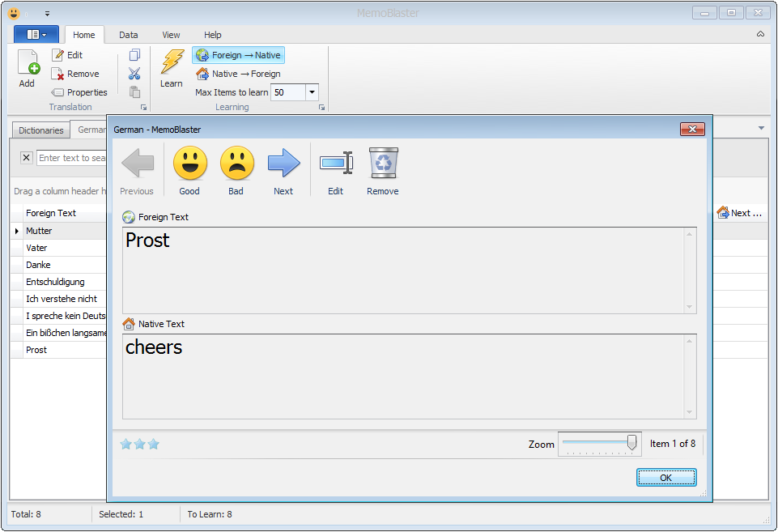The height and width of the screenshot is (532, 778).
Task: Click the house icon beside Native Text
Action: click(x=129, y=324)
